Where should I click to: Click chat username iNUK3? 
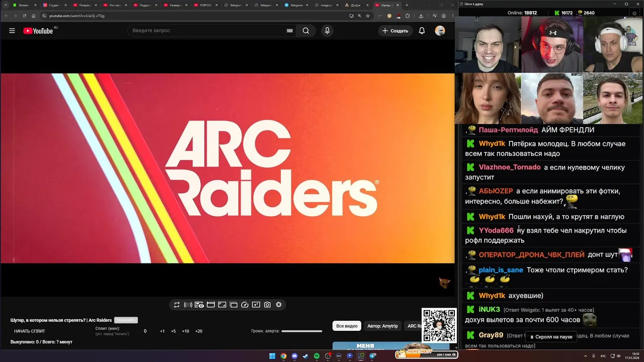(489, 310)
